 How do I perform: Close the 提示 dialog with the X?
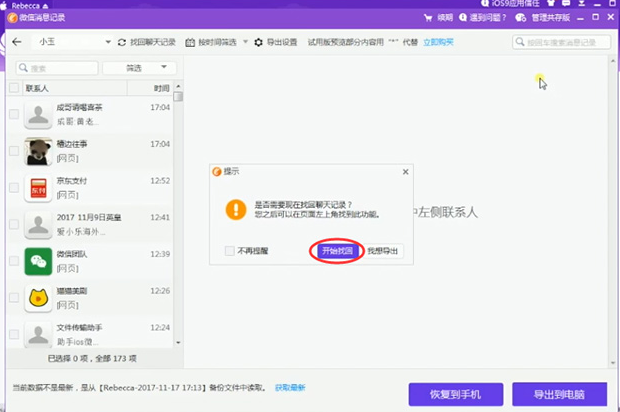click(405, 172)
